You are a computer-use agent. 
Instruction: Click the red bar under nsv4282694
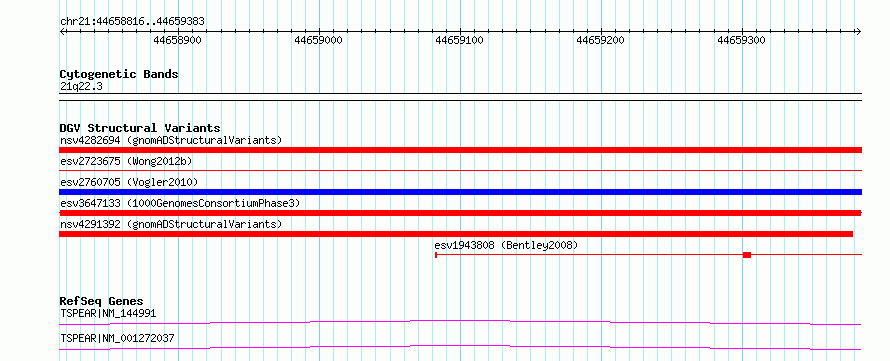(x=460, y=150)
